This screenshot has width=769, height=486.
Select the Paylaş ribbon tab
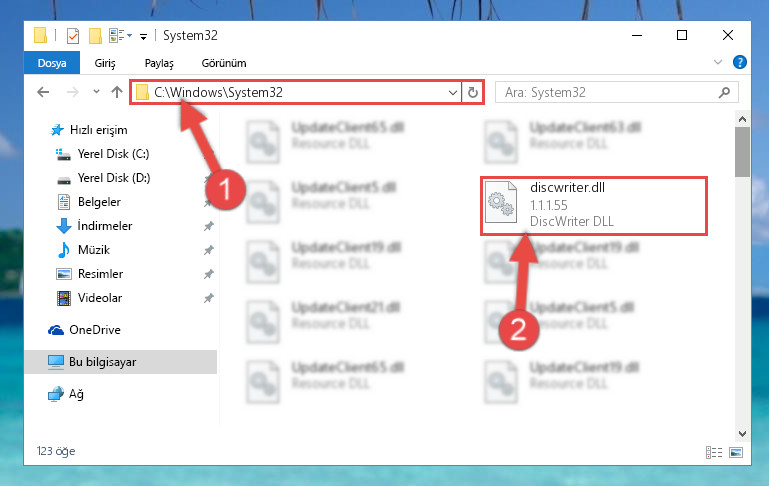pyautogui.click(x=159, y=63)
